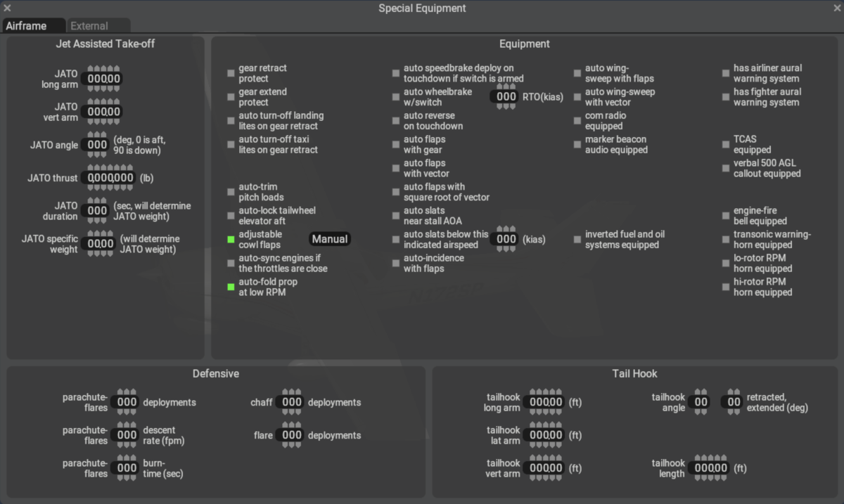The width and height of the screenshot is (844, 504).
Task: Click the RTO kias value field
Action: pyautogui.click(x=506, y=97)
